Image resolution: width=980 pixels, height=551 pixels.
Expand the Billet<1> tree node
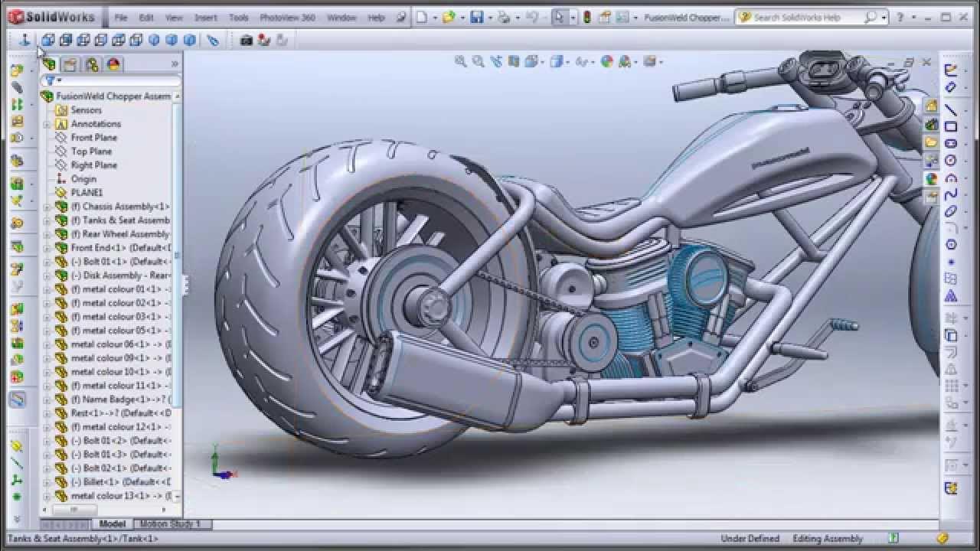click(x=47, y=482)
